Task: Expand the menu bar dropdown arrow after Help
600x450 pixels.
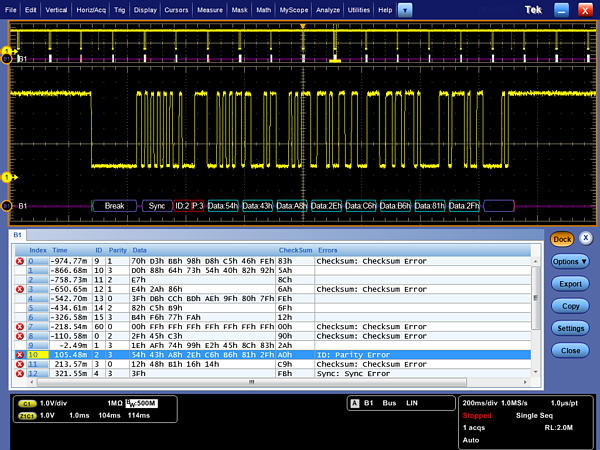Action: (404, 9)
